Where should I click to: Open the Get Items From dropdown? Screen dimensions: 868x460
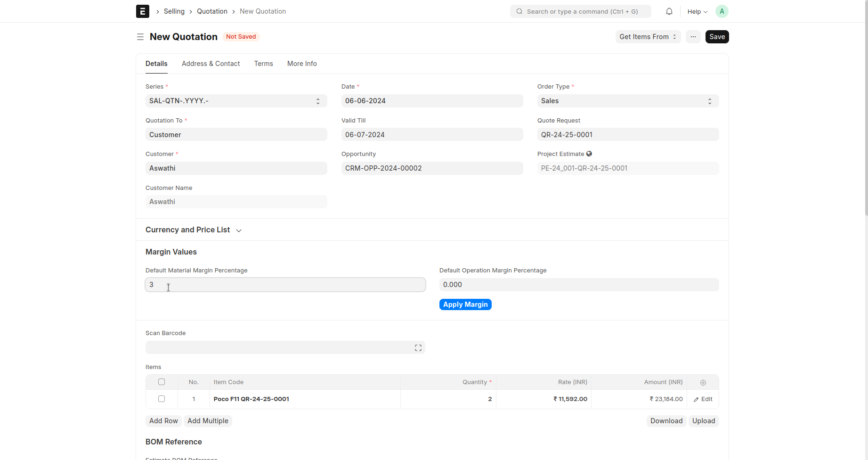(648, 37)
